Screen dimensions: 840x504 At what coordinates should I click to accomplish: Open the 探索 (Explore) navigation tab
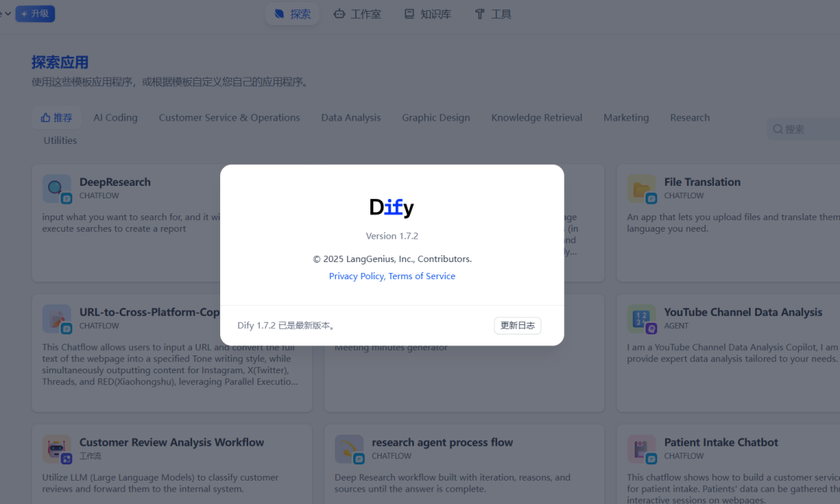[292, 14]
